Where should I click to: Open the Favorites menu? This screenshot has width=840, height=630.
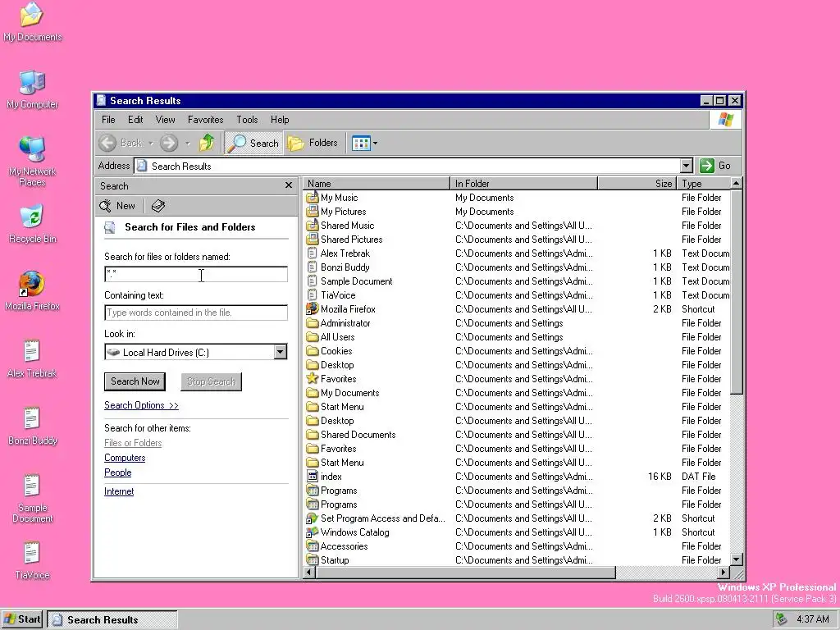click(205, 120)
